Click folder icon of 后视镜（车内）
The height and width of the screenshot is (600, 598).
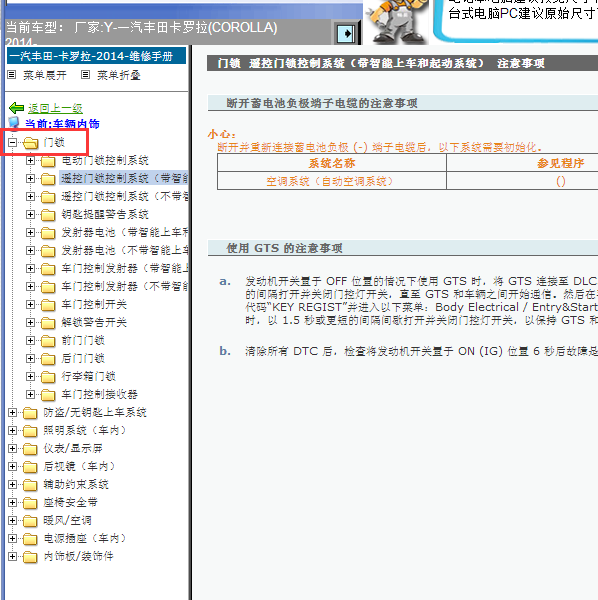tap(30, 467)
